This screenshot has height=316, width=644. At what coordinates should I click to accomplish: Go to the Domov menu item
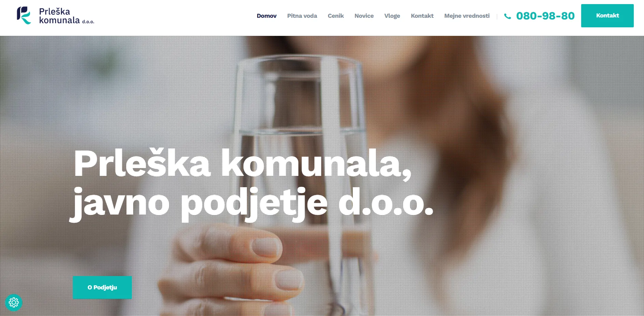pyautogui.click(x=267, y=16)
